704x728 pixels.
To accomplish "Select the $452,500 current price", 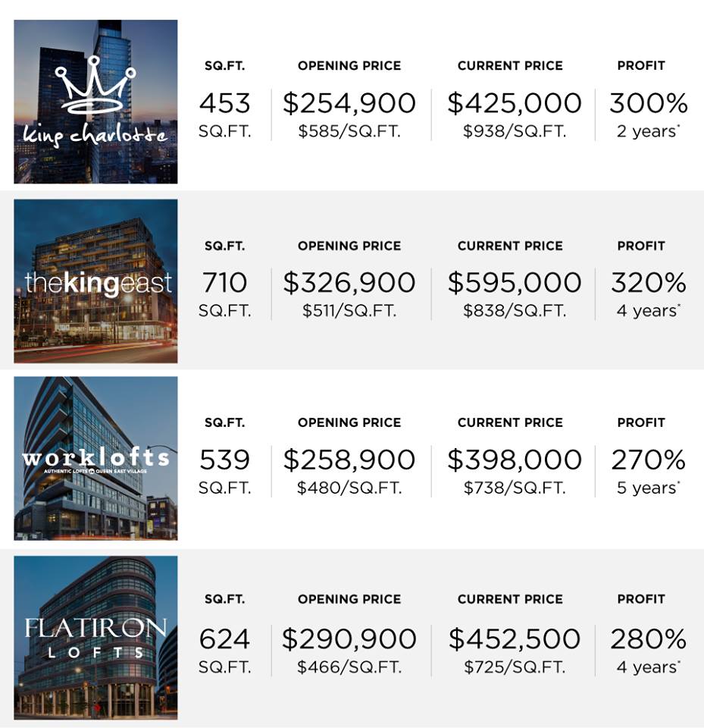I will click(514, 639).
